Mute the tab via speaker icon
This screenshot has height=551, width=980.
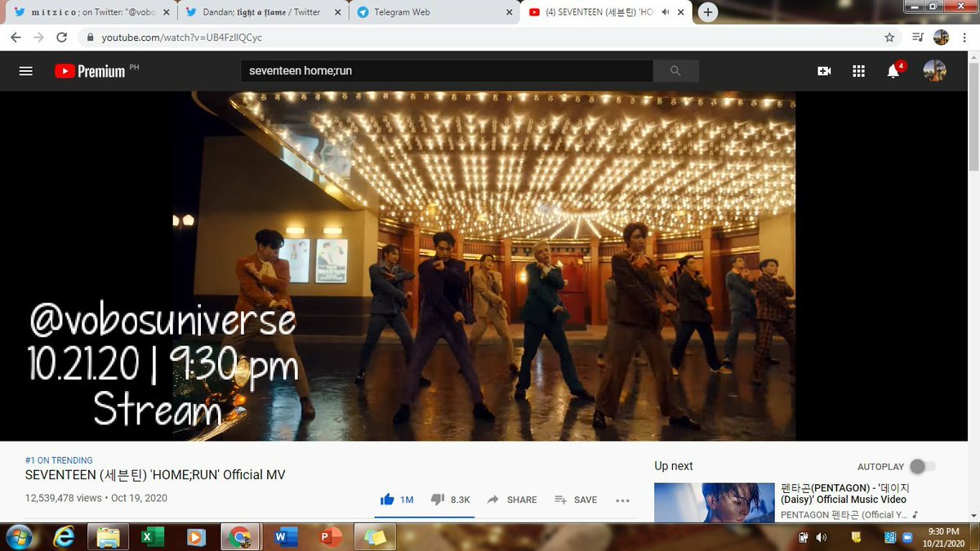point(666,12)
